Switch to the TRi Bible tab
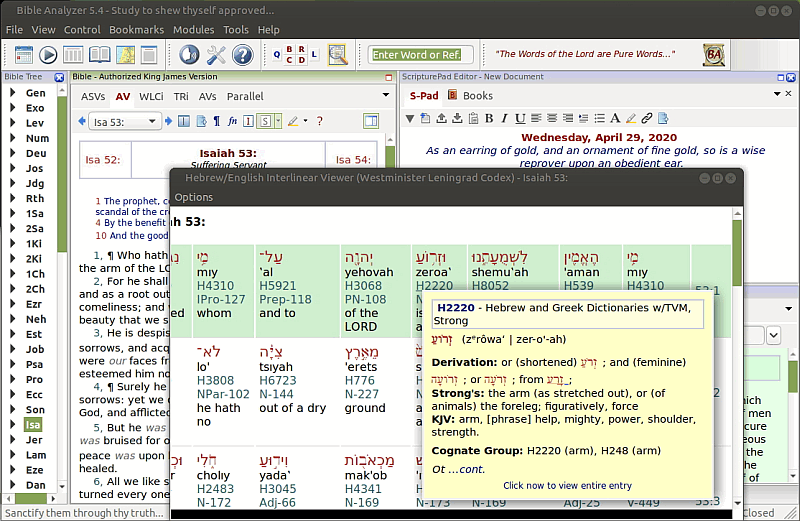The width and height of the screenshot is (800, 521). pos(181,96)
